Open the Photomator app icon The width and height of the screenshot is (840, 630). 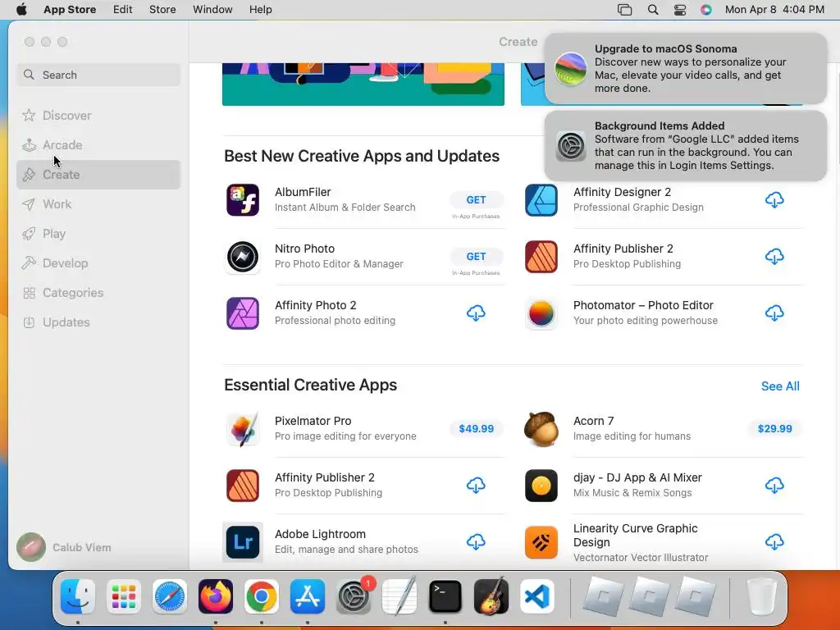pos(541,313)
